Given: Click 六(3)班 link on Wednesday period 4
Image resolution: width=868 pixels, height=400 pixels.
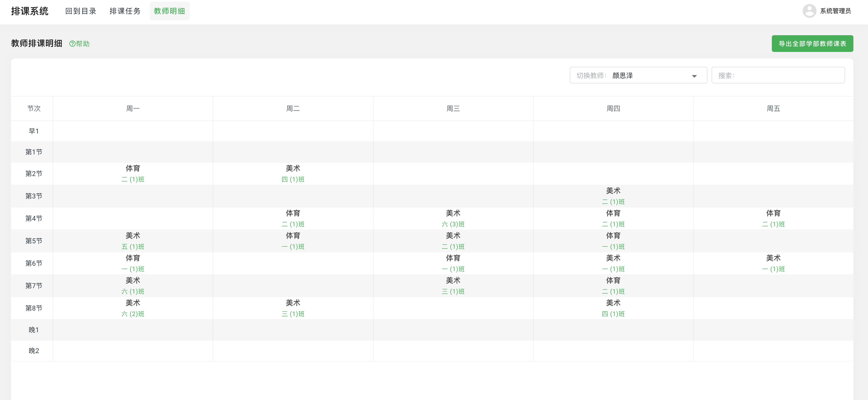Looking at the screenshot, I should pyautogui.click(x=453, y=224).
